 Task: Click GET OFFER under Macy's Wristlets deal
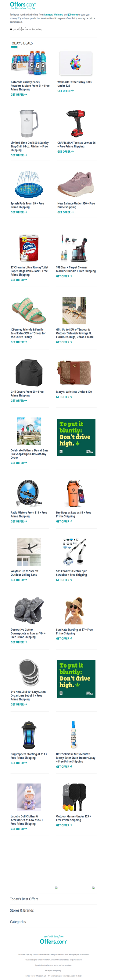tap(64, 397)
